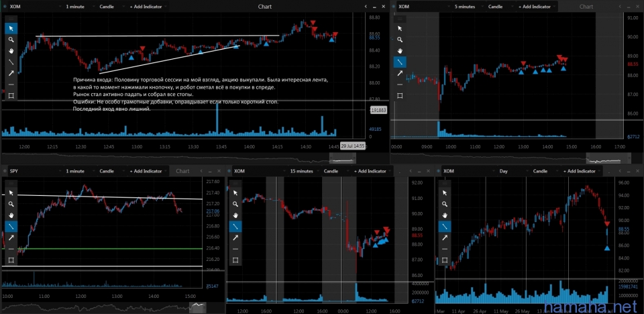Image resolution: width=644 pixels, height=314 pixels.
Task: Select arrow drawing tool in XOM 5 minutes chart
Action: click(x=400, y=73)
